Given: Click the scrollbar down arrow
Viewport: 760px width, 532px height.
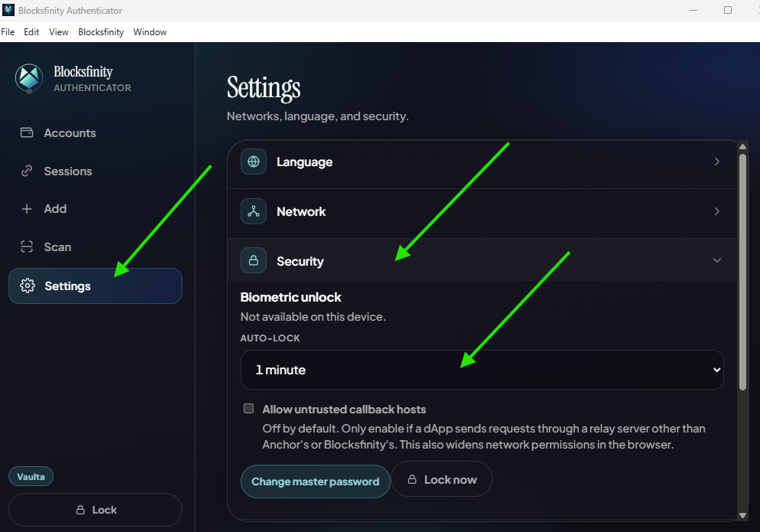Looking at the screenshot, I should [742, 515].
